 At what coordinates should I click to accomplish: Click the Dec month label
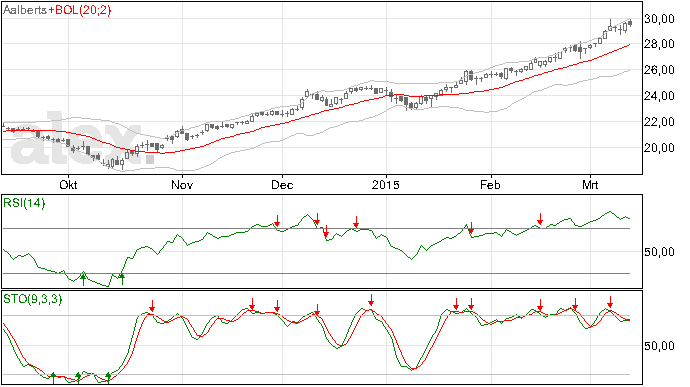[282, 184]
